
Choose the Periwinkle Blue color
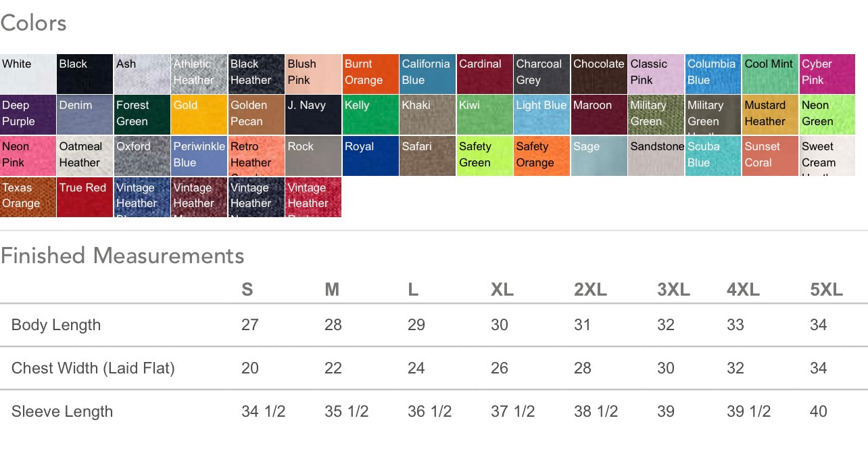(199, 156)
